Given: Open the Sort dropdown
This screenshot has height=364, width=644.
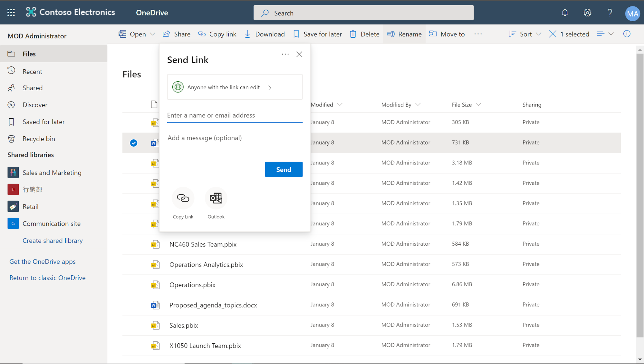Looking at the screenshot, I should (525, 34).
